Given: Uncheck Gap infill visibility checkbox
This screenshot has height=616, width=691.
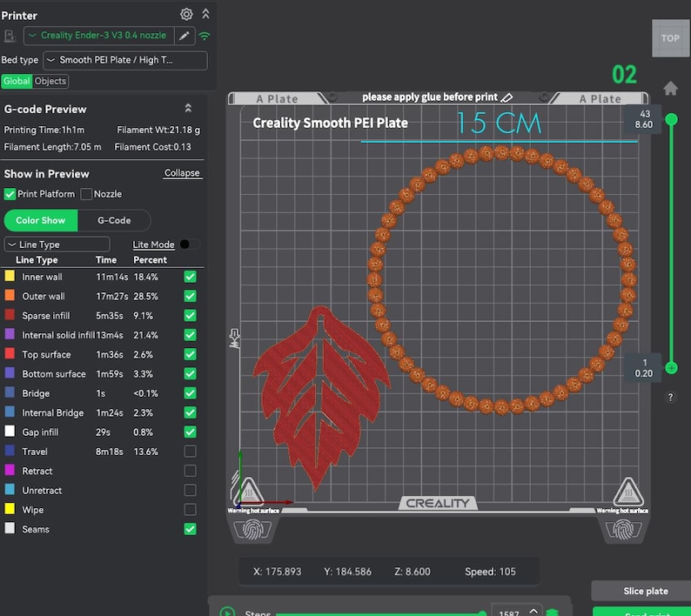Looking at the screenshot, I should [x=190, y=432].
